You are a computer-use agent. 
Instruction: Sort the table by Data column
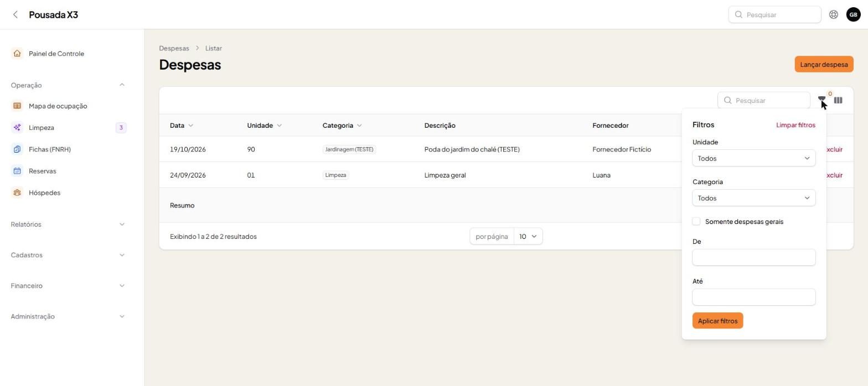182,126
